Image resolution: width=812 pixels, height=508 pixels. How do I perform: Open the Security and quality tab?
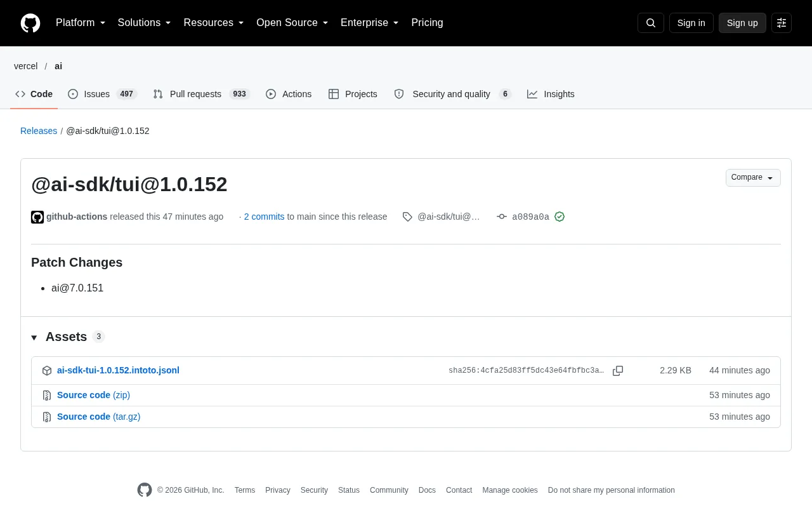pyautogui.click(x=452, y=94)
